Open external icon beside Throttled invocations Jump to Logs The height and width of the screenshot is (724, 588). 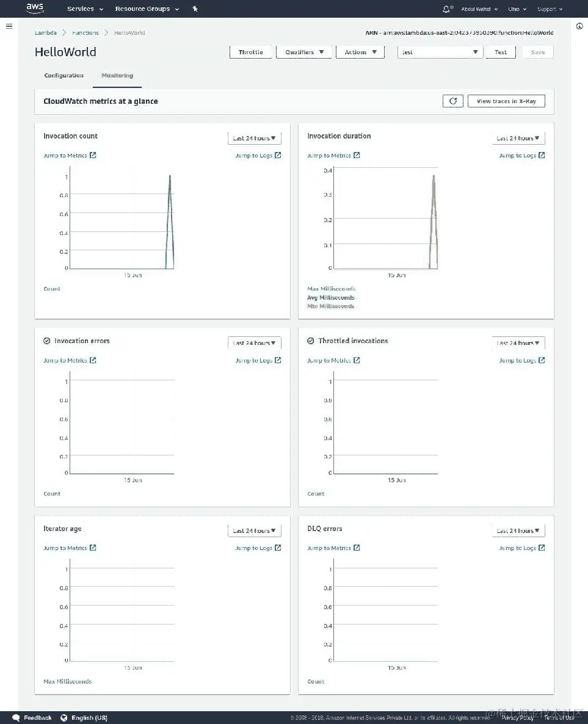click(542, 360)
